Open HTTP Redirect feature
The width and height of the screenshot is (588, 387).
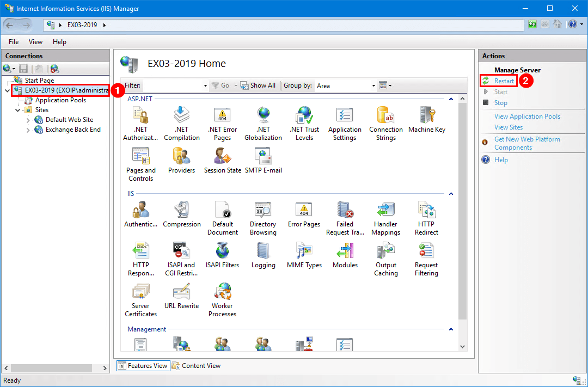pos(427,218)
